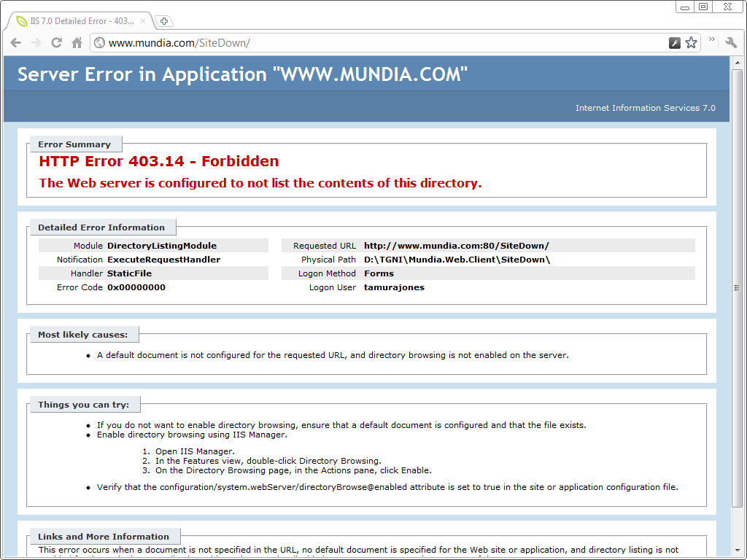Click the scrollbar up arrow
The height and width of the screenshot is (560, 747).
point(737,62)
